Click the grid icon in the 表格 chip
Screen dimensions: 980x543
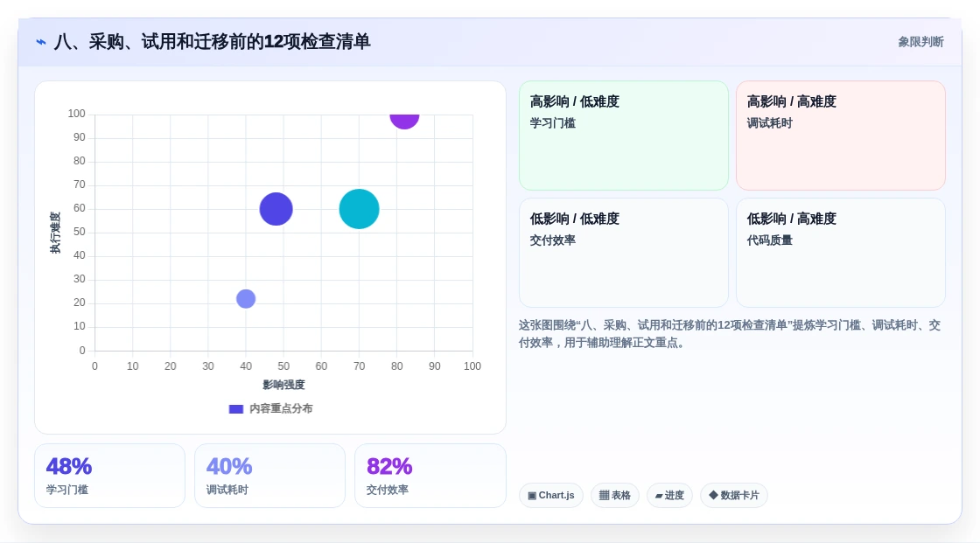coord(604,496)
